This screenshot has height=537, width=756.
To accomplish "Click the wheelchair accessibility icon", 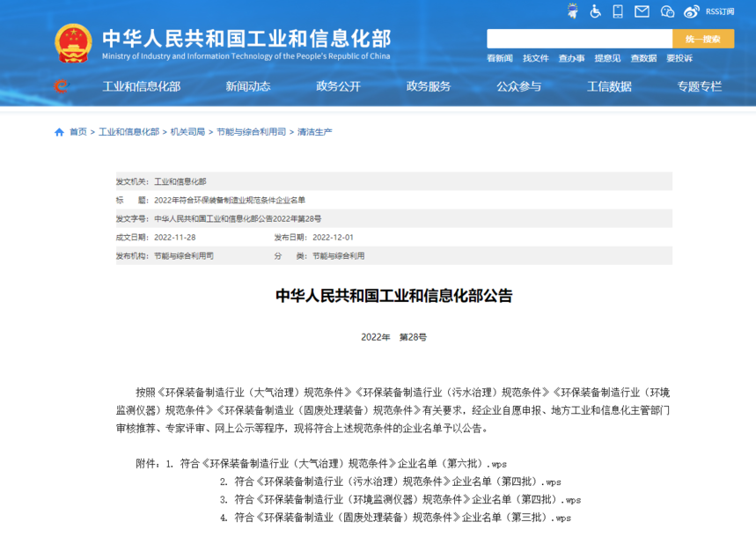I will tap(596, 11).
